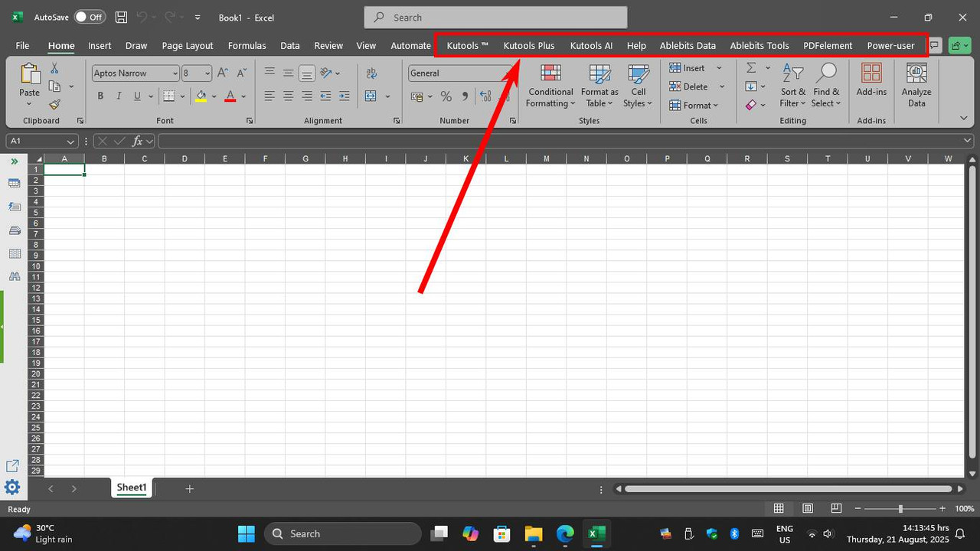Image resolution: width=980 pixels, height=551 pixels.
Task: Open the File tab
Action: pos(23,45)
